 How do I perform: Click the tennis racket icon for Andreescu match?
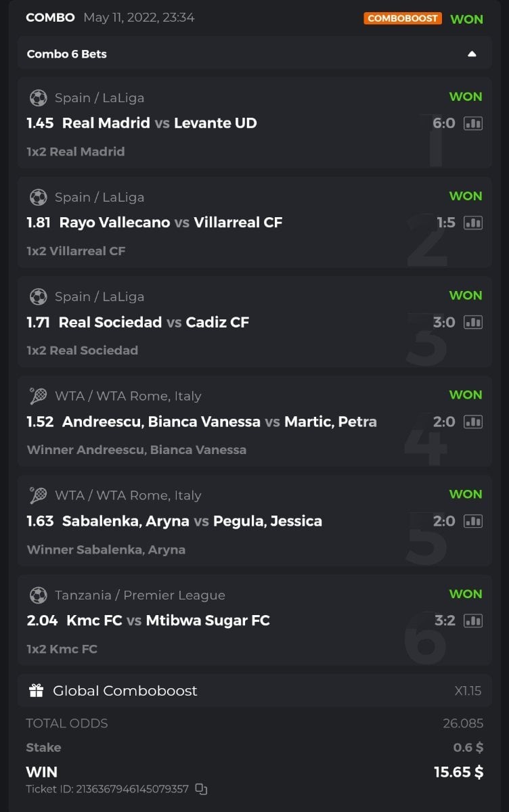point(38,396)
